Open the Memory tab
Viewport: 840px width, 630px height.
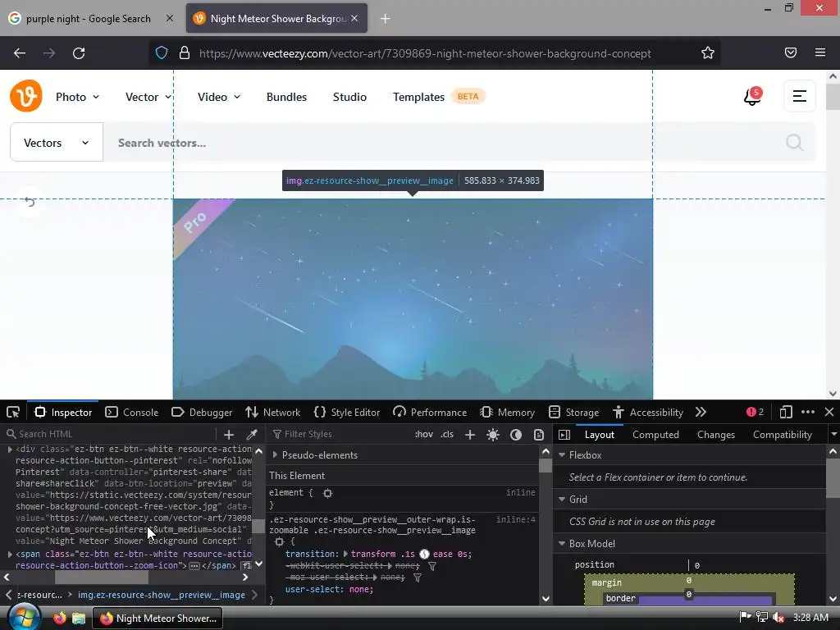(x=507, y=412)
